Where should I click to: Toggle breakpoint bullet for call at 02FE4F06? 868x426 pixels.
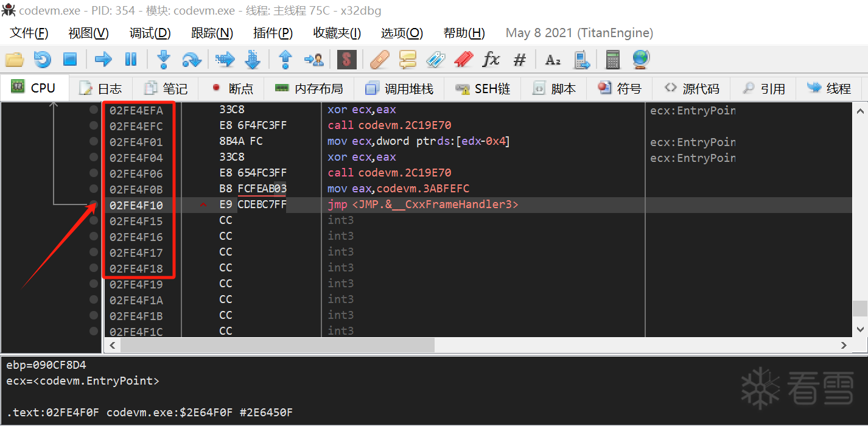(94, 173)
